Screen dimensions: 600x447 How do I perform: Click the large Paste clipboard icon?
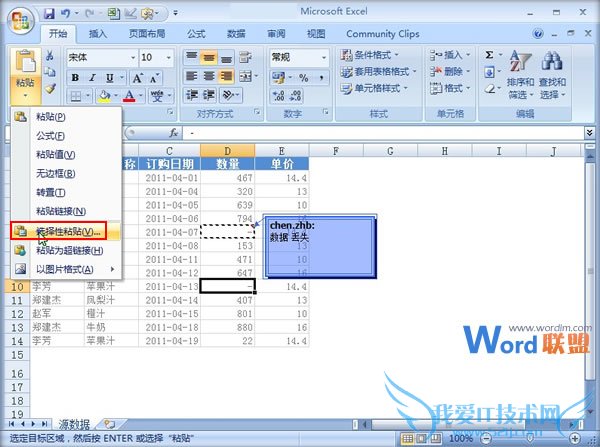click(x=25, y=61)
